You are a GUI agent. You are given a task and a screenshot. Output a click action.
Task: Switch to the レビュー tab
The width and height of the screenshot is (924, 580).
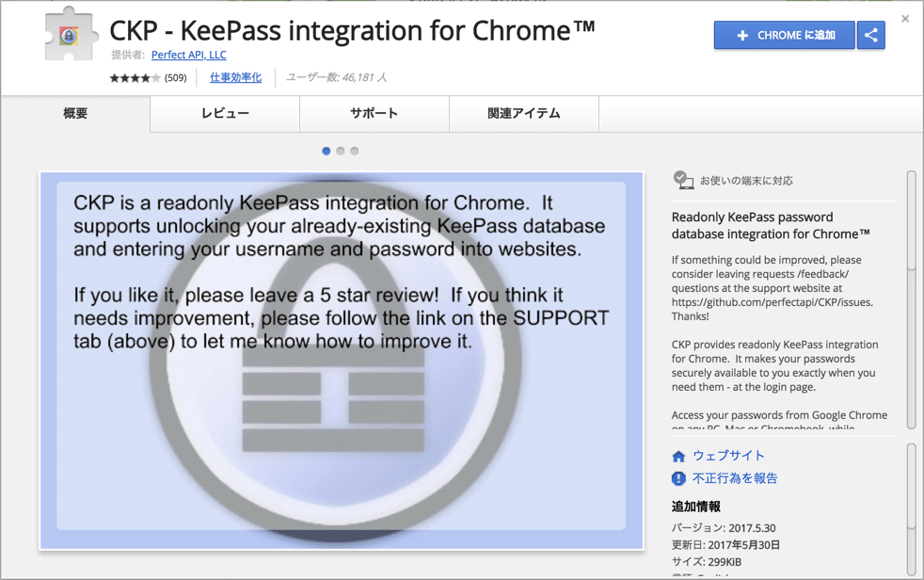225,114
